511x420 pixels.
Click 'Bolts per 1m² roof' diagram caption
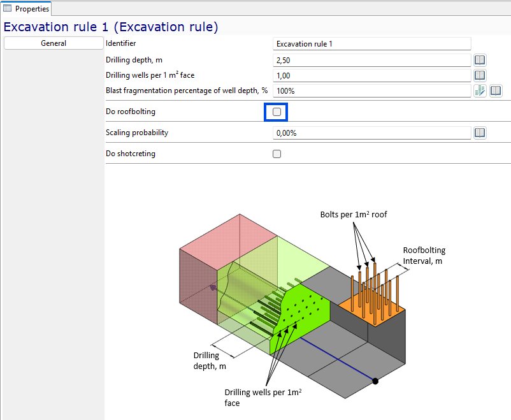click(354, 215)
